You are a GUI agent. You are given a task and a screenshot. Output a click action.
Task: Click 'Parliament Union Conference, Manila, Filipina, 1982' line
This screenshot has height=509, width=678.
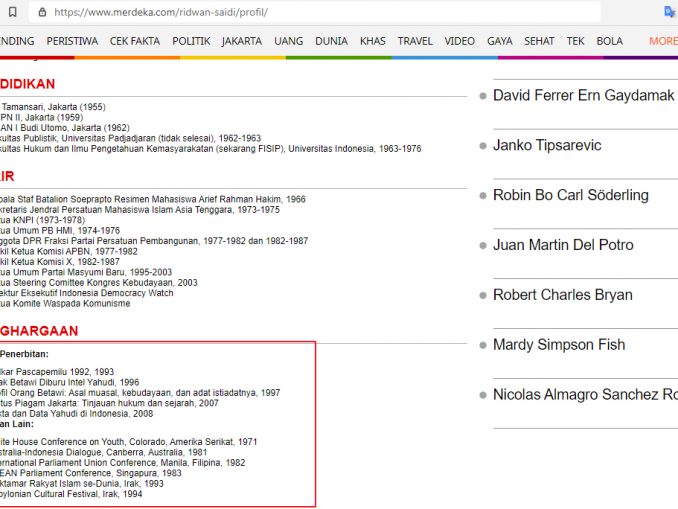pyautogui.click(x=122, y=463)
